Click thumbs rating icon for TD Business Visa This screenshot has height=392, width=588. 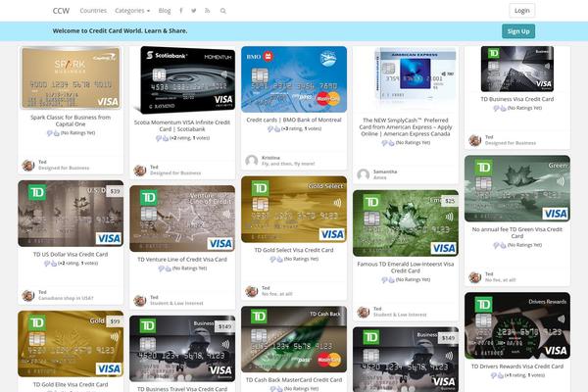click(x=500, y=109)
